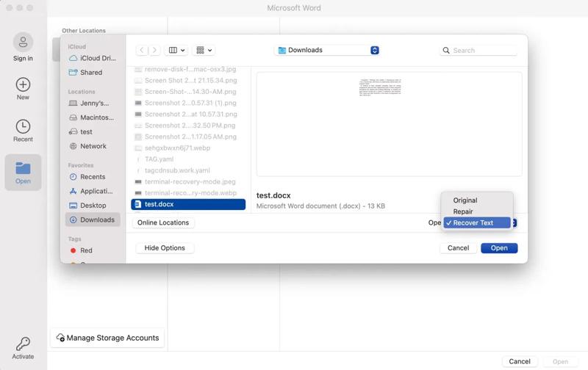Open the column view switcher dropdown
588x370 pixels.
click(x=176, y=50)
